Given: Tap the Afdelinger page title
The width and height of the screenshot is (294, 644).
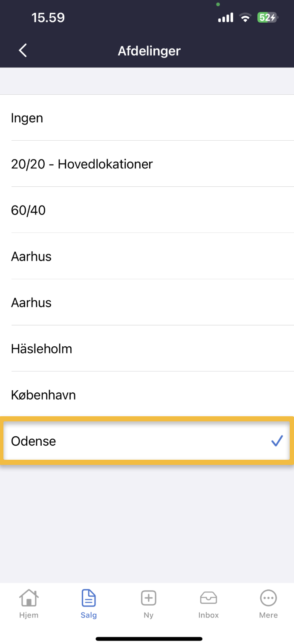Looking at the screenshot, I should coord(149,51).
